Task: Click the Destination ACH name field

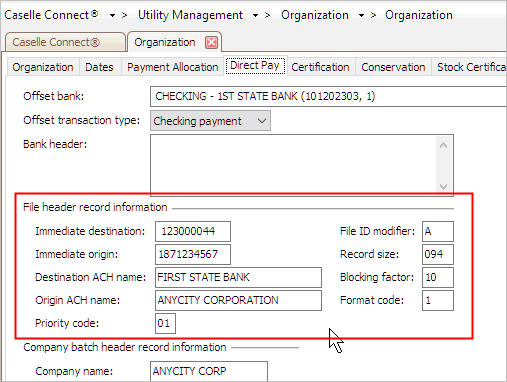Action: (238, 277)
